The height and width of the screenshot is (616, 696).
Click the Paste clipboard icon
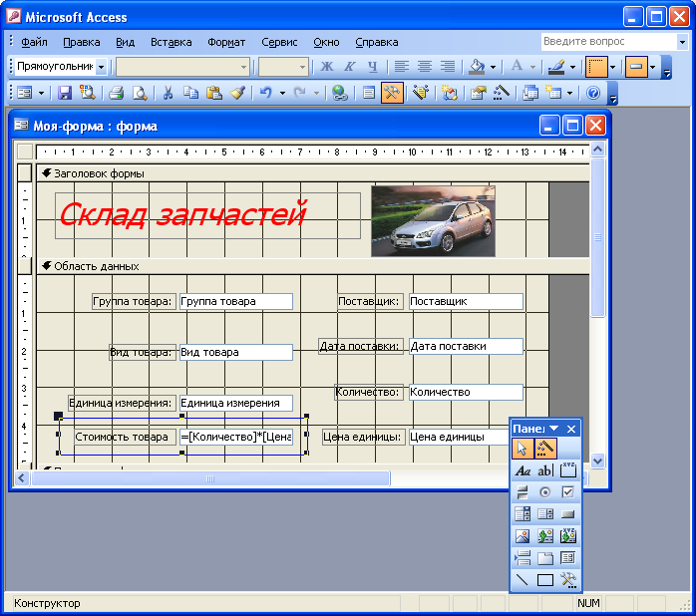pos(214,93)
